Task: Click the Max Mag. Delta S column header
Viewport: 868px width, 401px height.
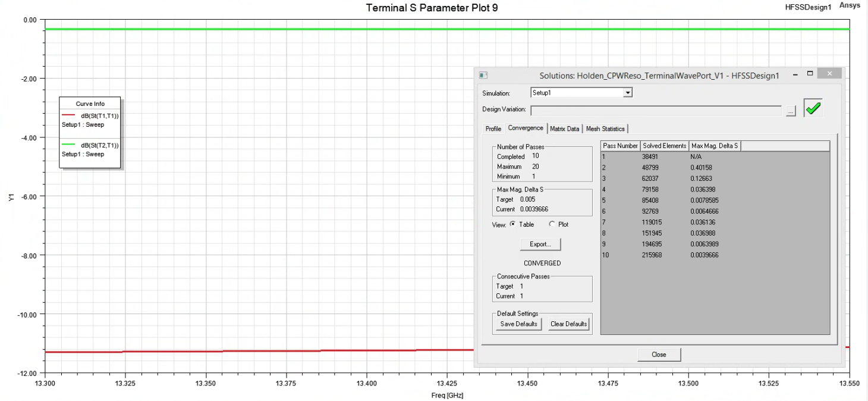Action: pos(715,146)
